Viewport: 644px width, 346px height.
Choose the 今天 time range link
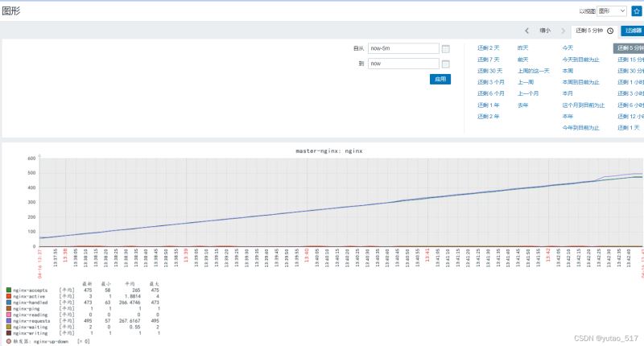point(568,48)
